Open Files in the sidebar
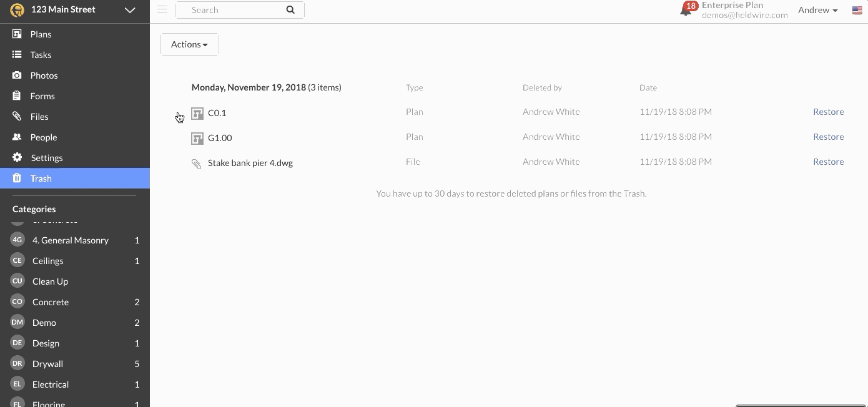This screenshot has height=407, width=868. click(75, 117)
